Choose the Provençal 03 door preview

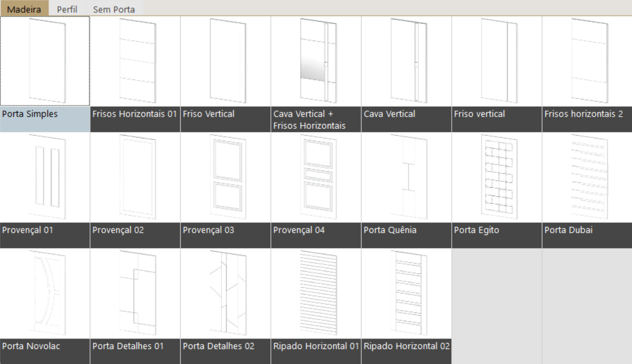225,177
